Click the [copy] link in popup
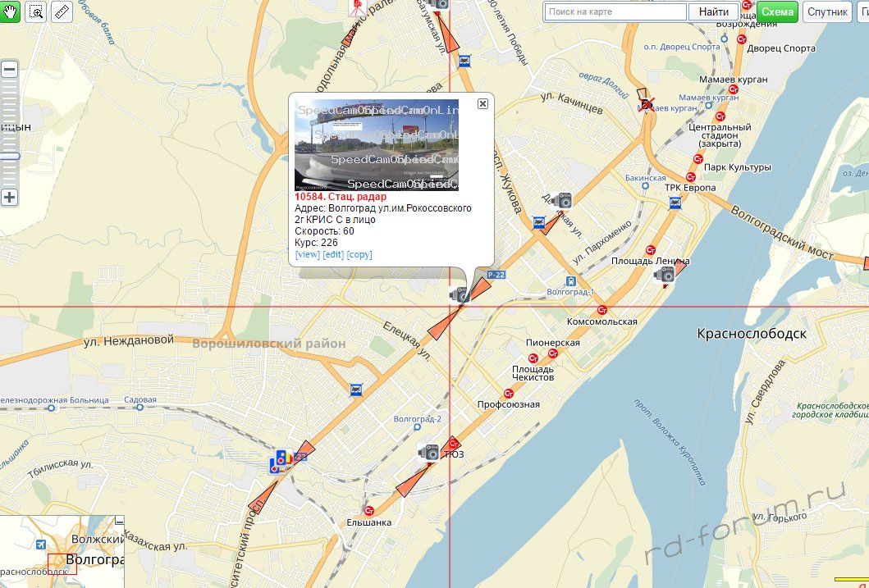 (359, 255)
